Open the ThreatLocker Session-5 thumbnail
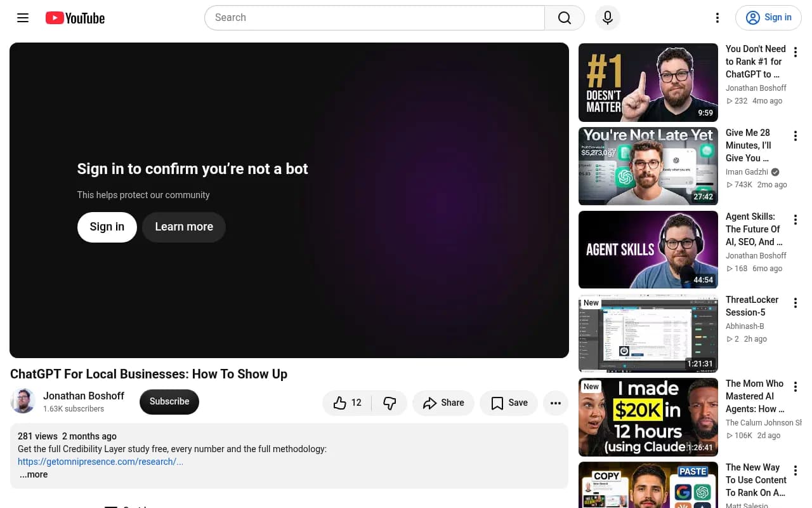 point(648,333)
